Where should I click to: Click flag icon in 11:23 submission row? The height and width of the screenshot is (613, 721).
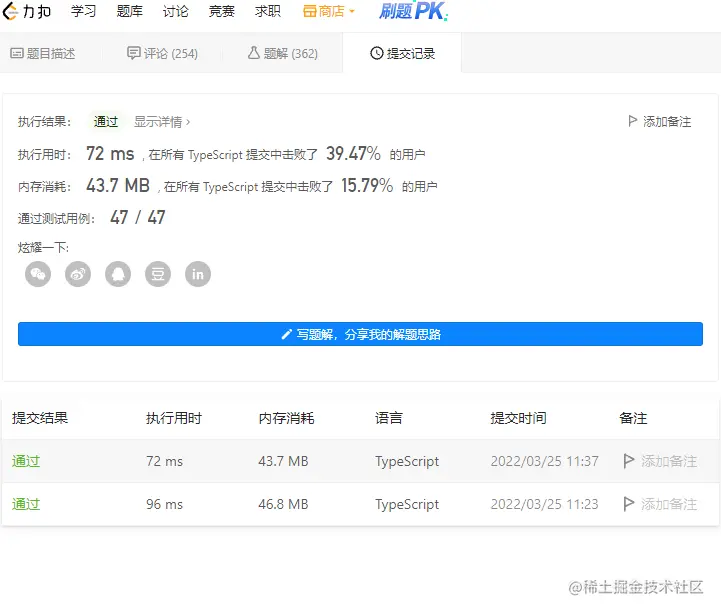(629, 504)
